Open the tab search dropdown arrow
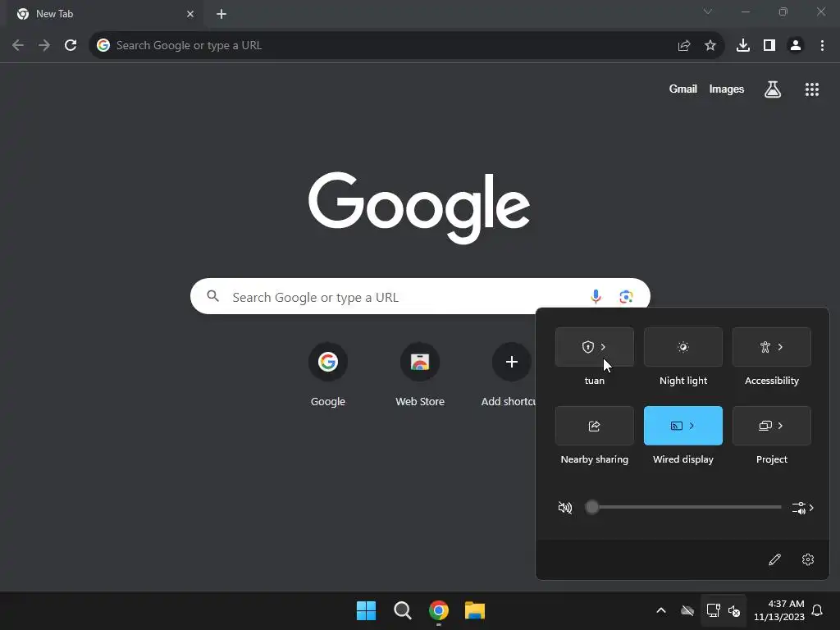The height and width of the screenshot is (630, 840). pos(708,11)
